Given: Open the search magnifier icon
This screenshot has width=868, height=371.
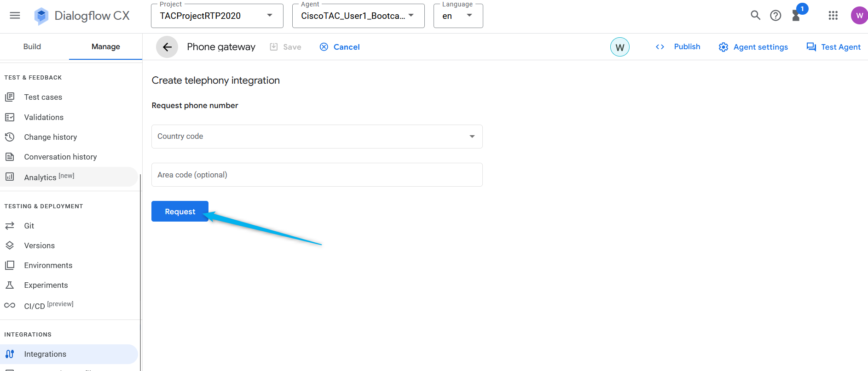Looking at the screenshot, I should tap(755, 15).
